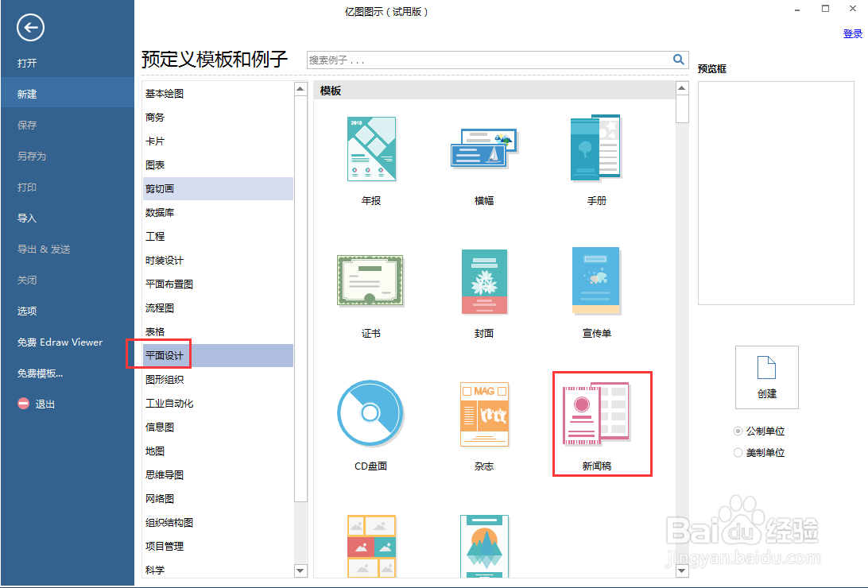Select 科学 category
The width and height of the screenshot is (868, 588).
coord(218,569)
